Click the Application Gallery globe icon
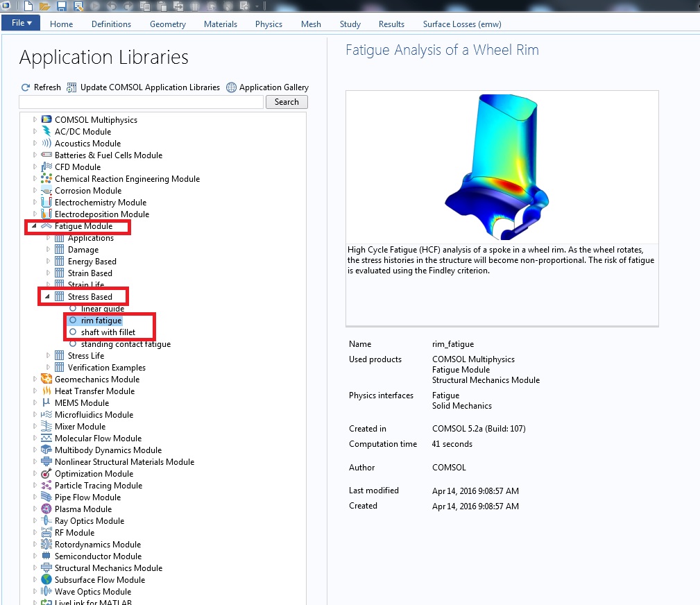Viewport: 700px width, 605px height. coord(231,87)
